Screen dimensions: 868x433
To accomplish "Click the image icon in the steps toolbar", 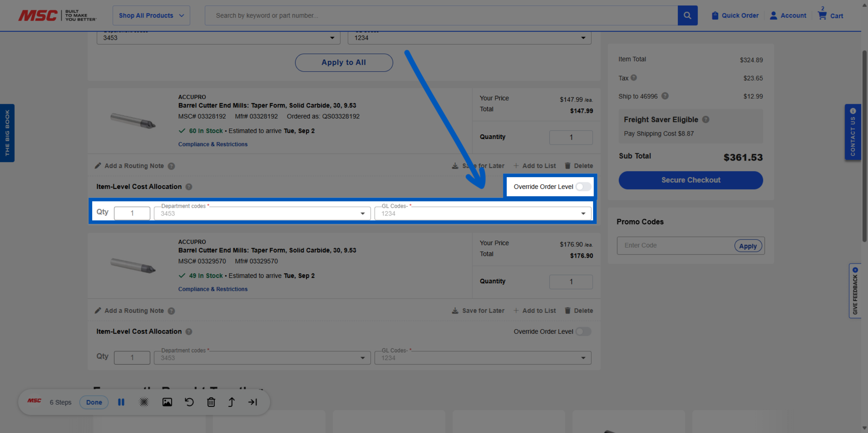I will [167, 402].
